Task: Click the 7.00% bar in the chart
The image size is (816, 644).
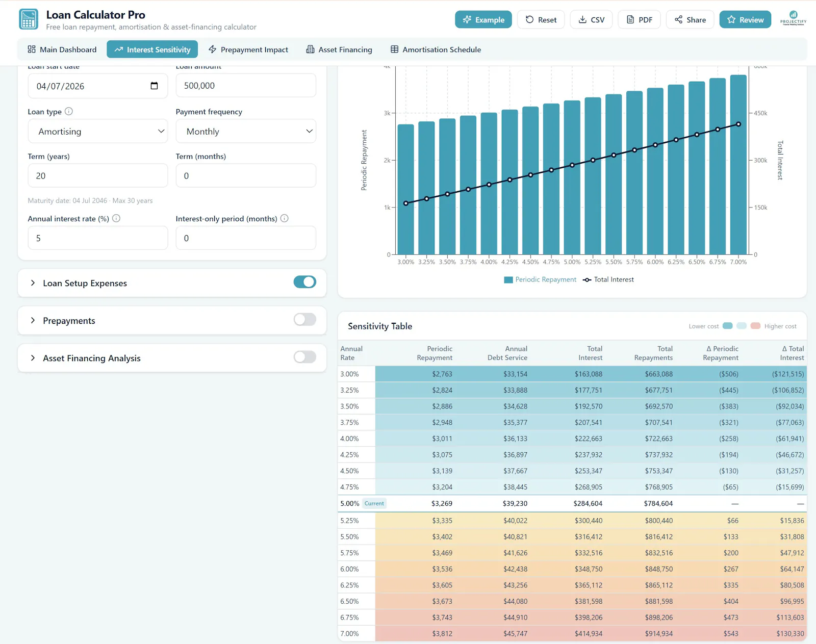Action: pyautogui.click(x=738, y=165)
